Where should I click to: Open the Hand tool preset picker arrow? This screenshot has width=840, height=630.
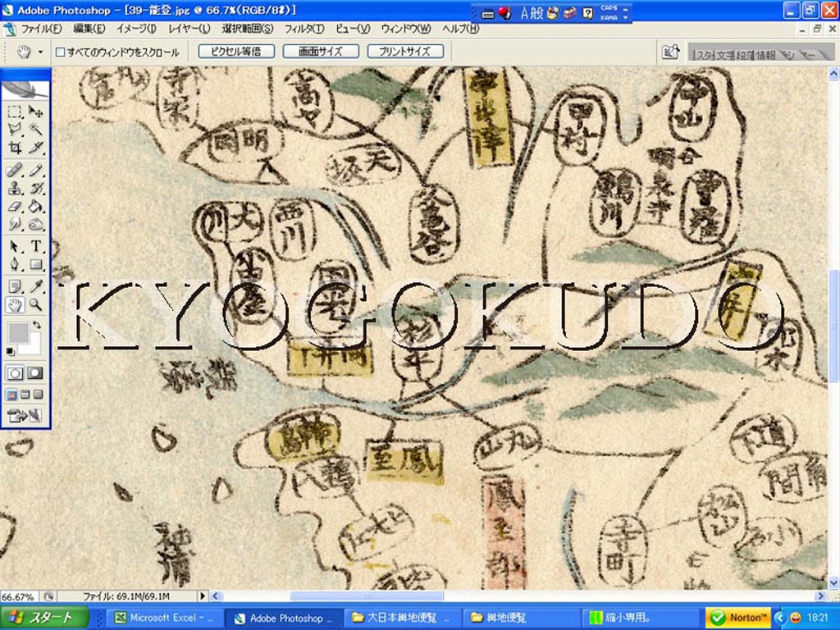coord(40,52)
